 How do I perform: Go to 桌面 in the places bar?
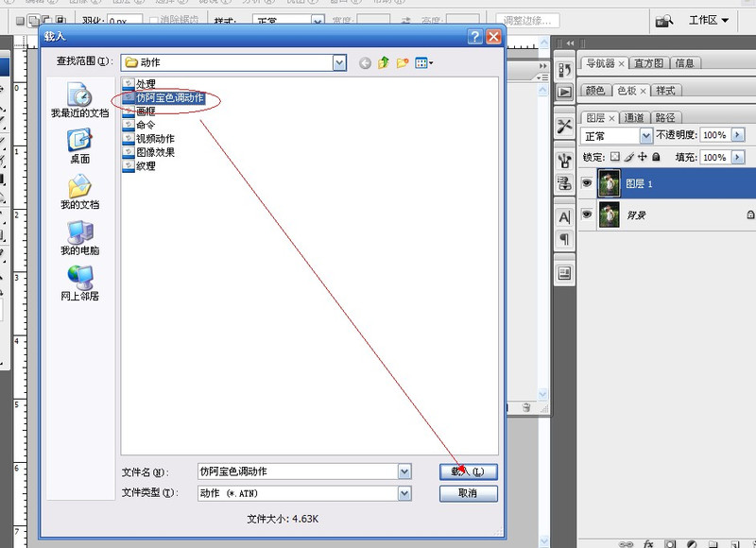pos(80,146)
